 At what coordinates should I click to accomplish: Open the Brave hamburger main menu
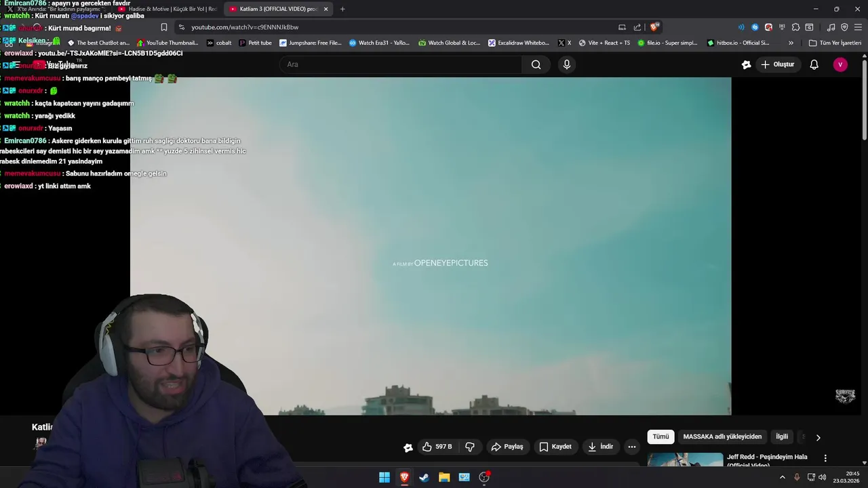click(x=858, y=27)
